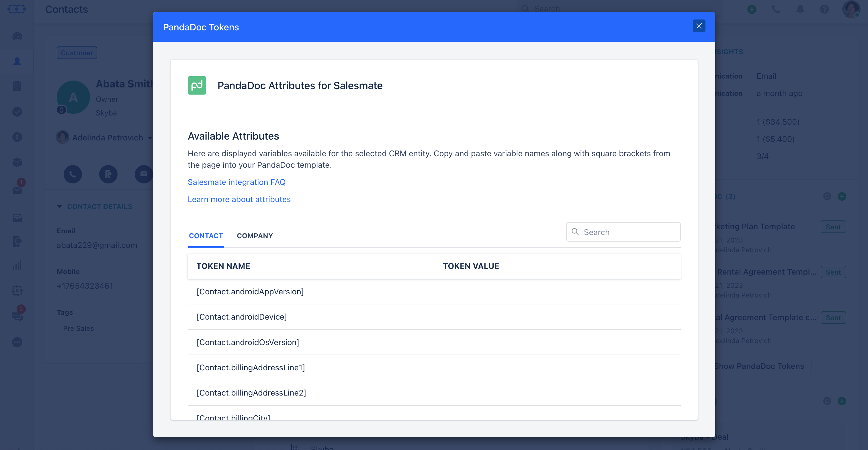Select the [Contact.billingAddressLine1] token row
The height and width of the screenshot is (450, 868).
pos(434,367)
